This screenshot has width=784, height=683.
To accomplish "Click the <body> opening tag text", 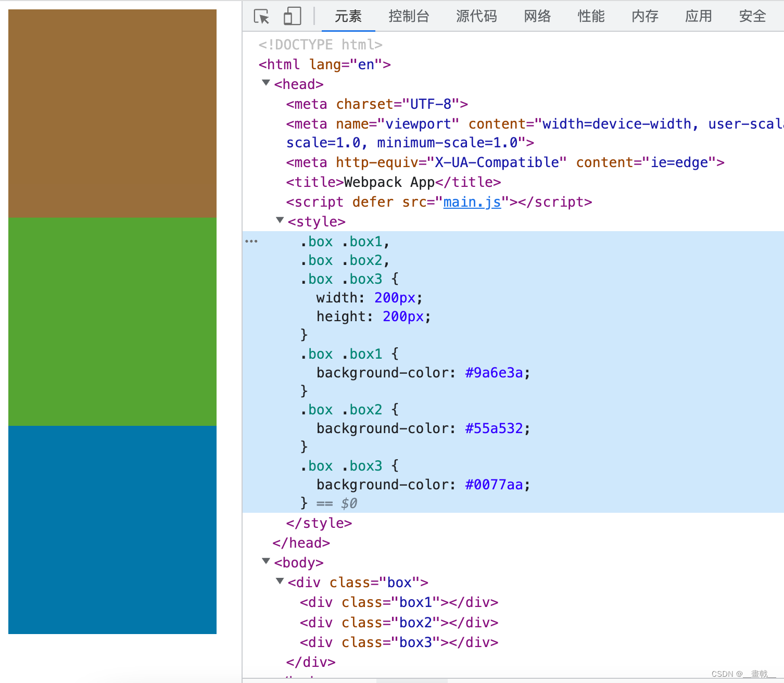I will tap(299, 563).
